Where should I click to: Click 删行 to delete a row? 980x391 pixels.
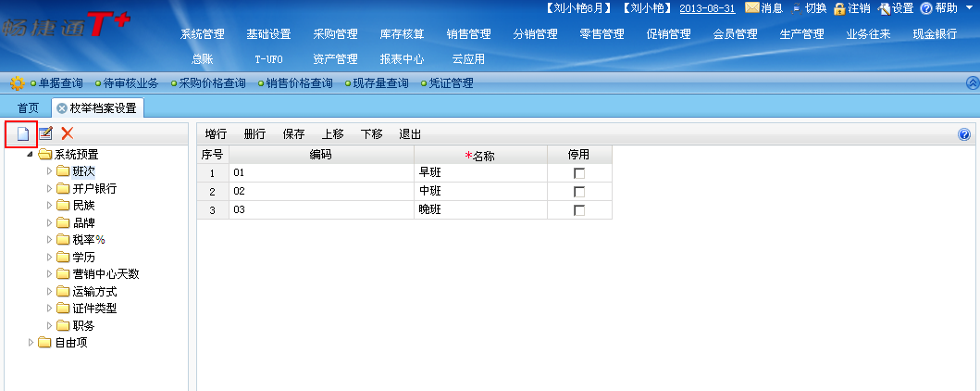click(x=254, y=133)
